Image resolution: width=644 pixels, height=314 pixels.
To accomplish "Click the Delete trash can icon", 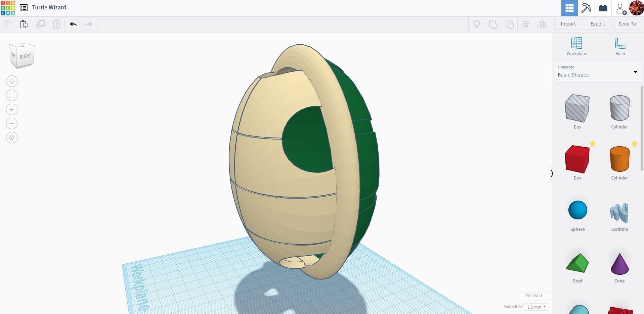I will point(56,24).
